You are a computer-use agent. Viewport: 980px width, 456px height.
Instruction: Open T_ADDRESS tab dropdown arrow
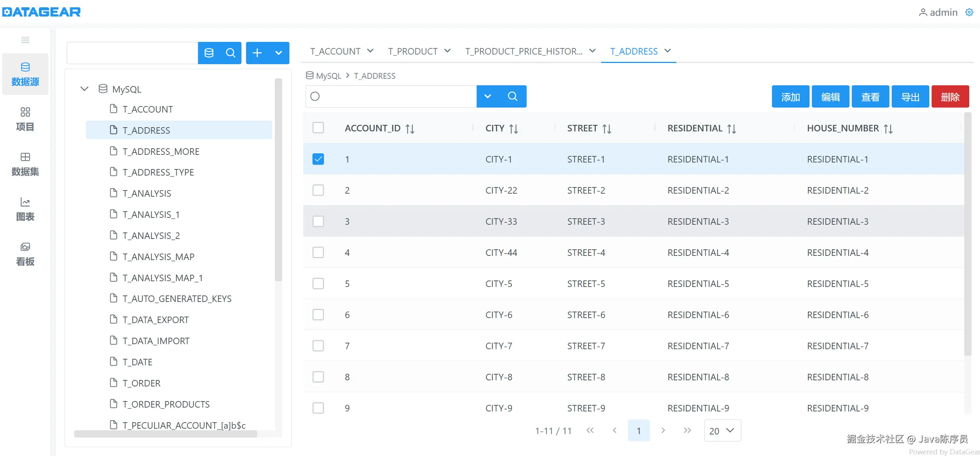tap(668, 51)
